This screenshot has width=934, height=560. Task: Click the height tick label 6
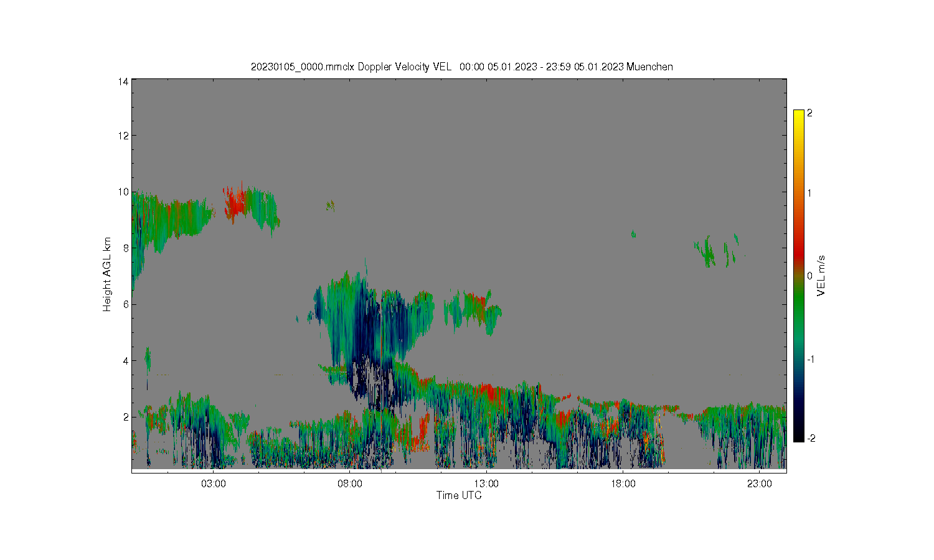click(126, 304)
